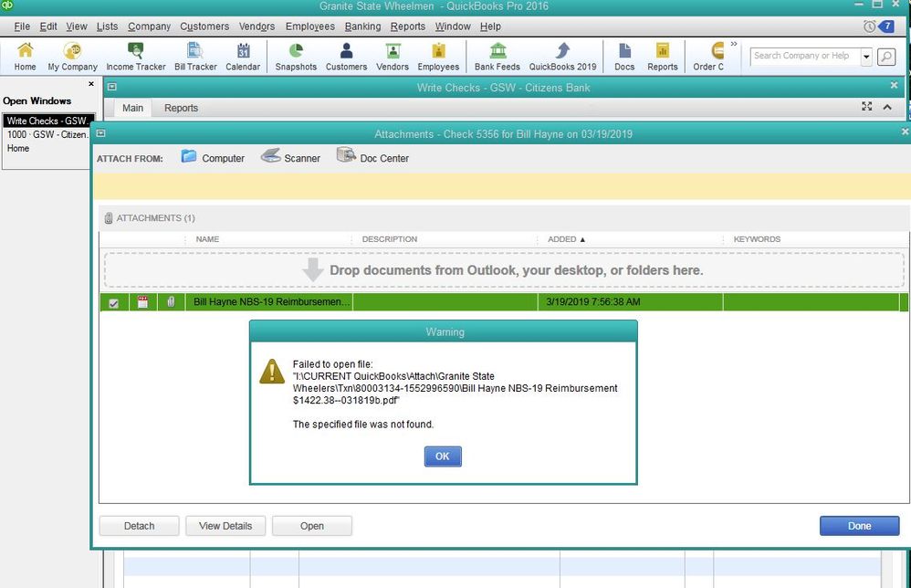
Task: Open the Customers menu
Action: (x=204, y=26)
